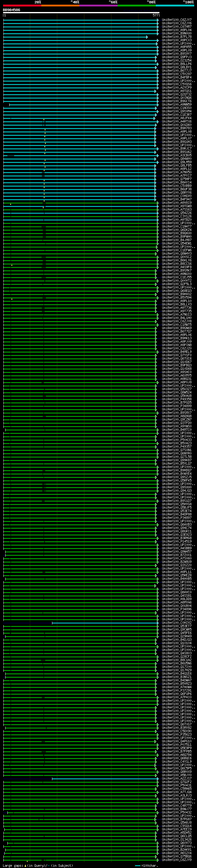
Task: Open hit UniRef100_C6ZJY7
Action: coord(176,20)
